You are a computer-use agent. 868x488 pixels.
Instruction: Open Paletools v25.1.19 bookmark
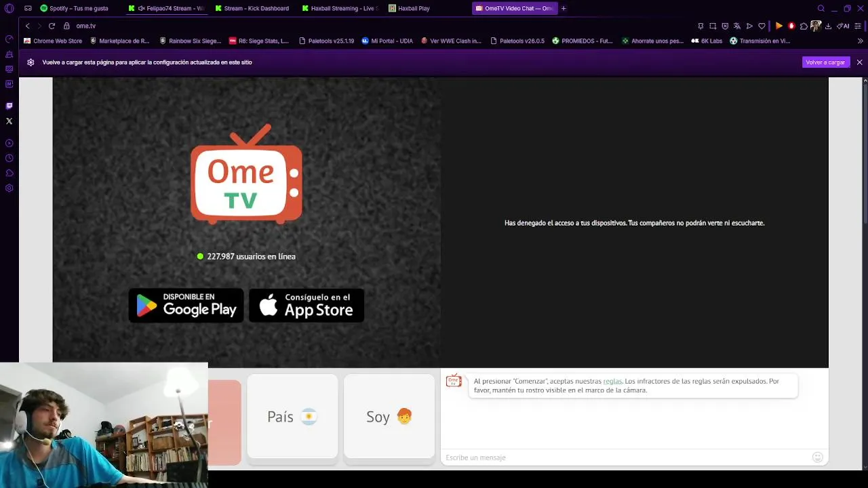(327, 41)
